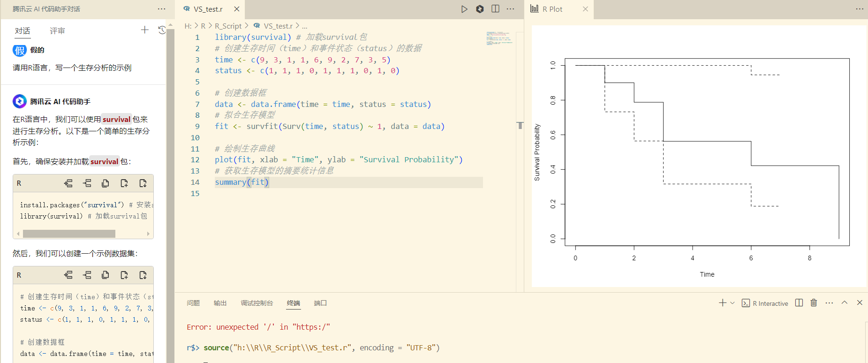Select the VS_test.r editor tab
This screenshot has width=868, height=363.
pos(210,9)
